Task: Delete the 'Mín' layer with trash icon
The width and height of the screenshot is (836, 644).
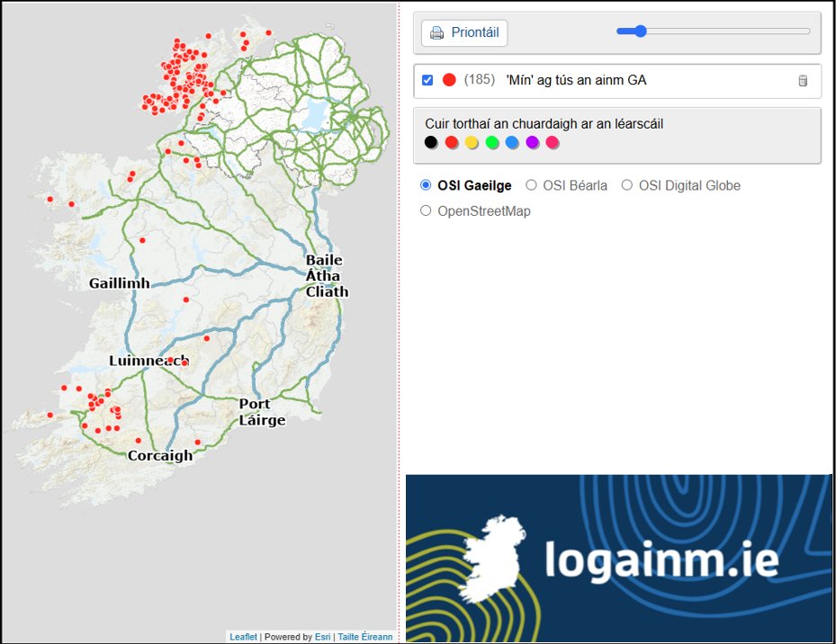Action: [x=803, y=81]
